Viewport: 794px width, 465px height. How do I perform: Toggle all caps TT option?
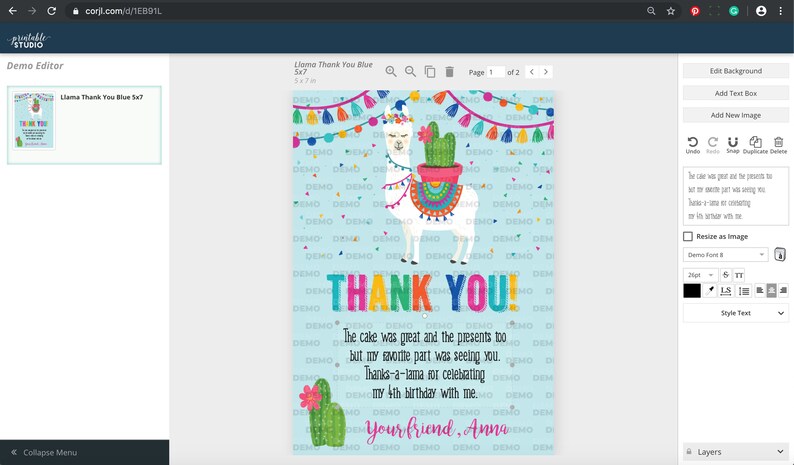(739, 275)
